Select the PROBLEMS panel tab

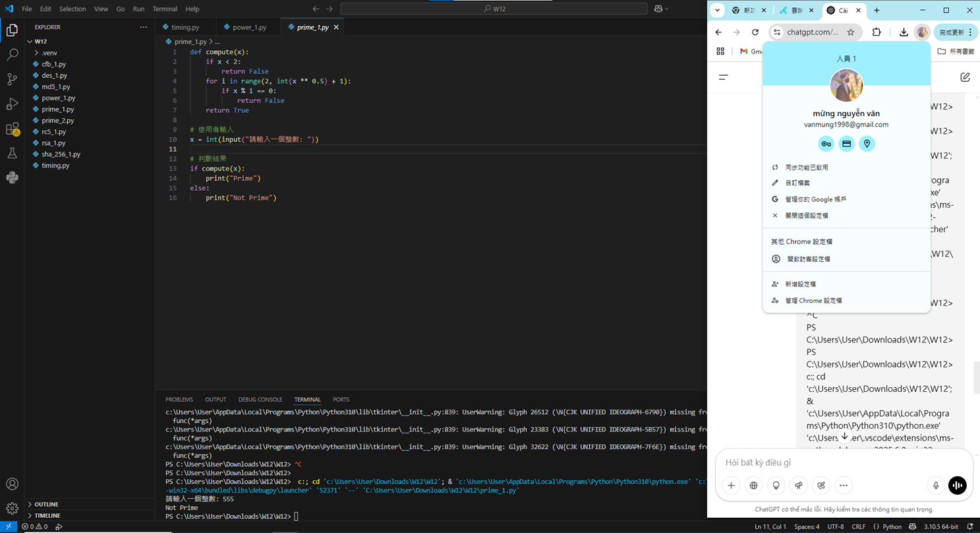(x=179, y=400)
